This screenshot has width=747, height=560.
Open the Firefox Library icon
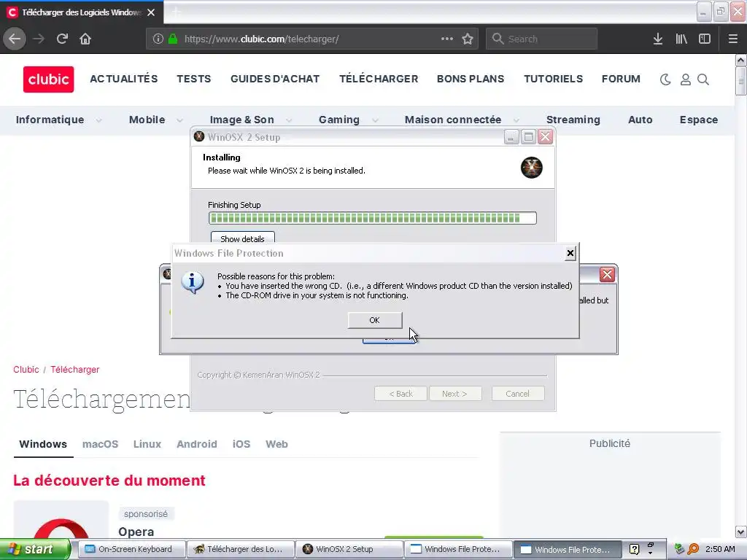click(x=681, y=39)
